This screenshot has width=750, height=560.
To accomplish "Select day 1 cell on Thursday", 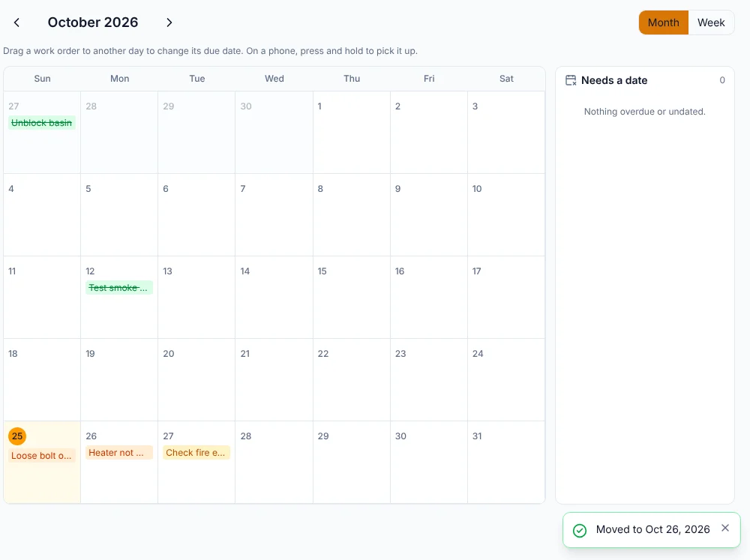I will 352,133.
